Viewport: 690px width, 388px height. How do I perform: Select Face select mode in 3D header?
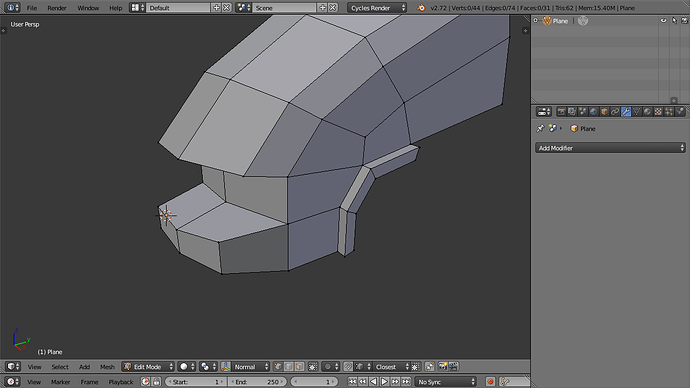click(x=299, y=366)
